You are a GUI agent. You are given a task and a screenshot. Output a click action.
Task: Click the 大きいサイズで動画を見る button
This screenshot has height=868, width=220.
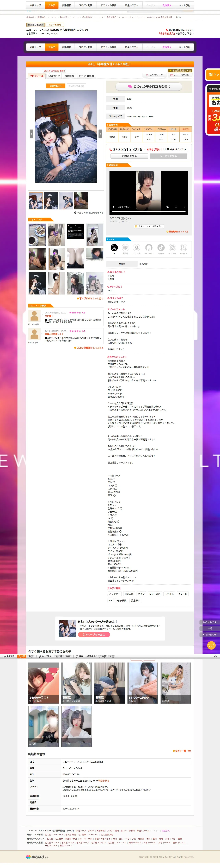149,226
